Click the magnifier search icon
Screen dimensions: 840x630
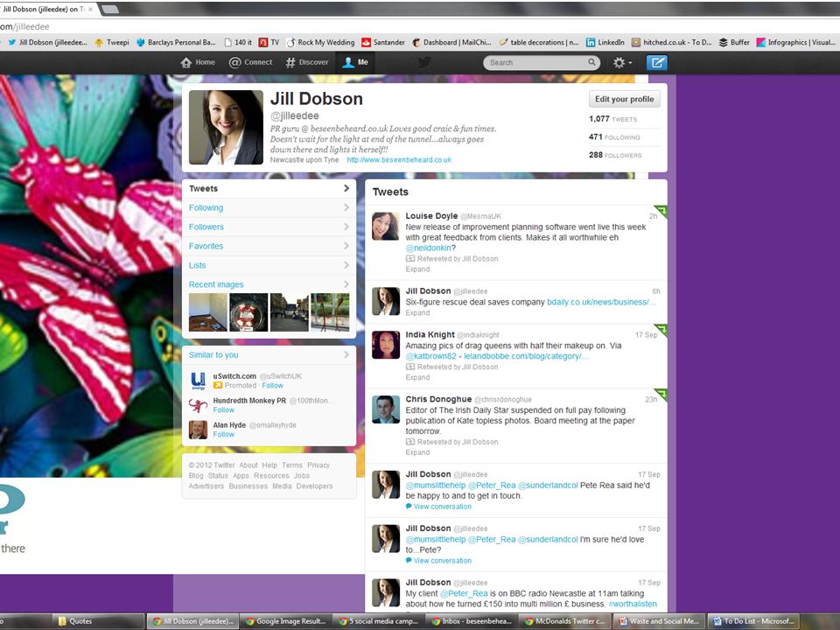click(x=591, y=62)
